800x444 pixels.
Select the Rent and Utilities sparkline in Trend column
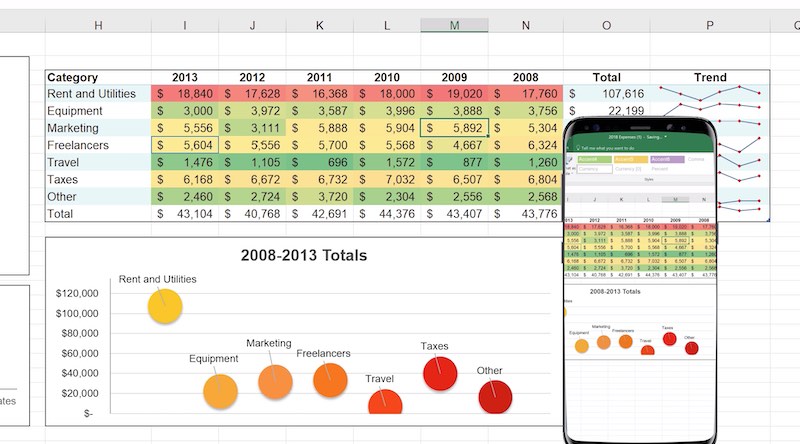710,95
